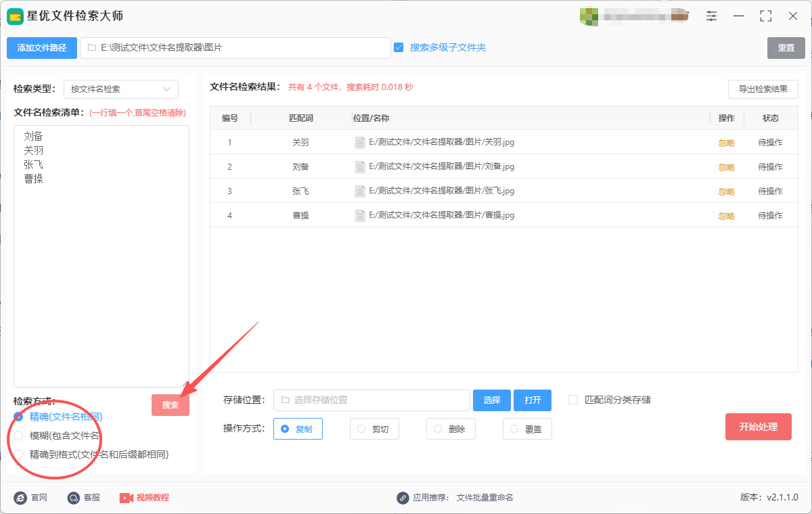Screen dimensions: 812x514
Task: Choose 删除 operation mode
Action: tap(451, 429)
